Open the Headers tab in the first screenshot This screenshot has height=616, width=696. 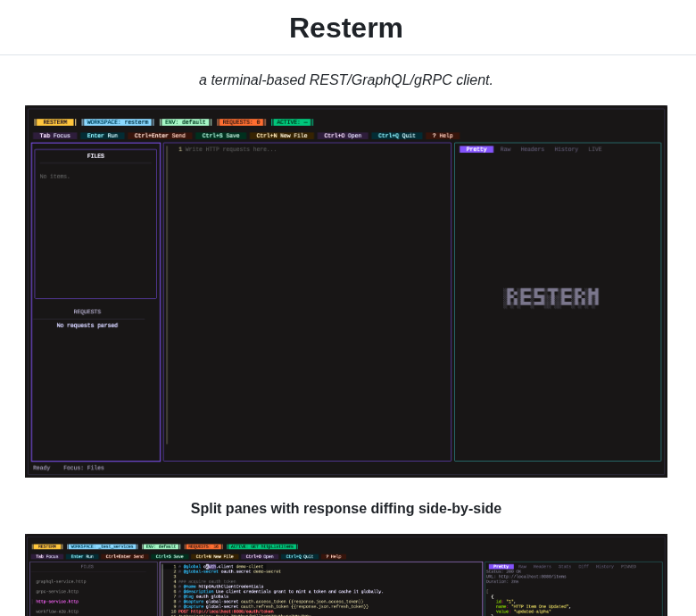click(533, 149)
